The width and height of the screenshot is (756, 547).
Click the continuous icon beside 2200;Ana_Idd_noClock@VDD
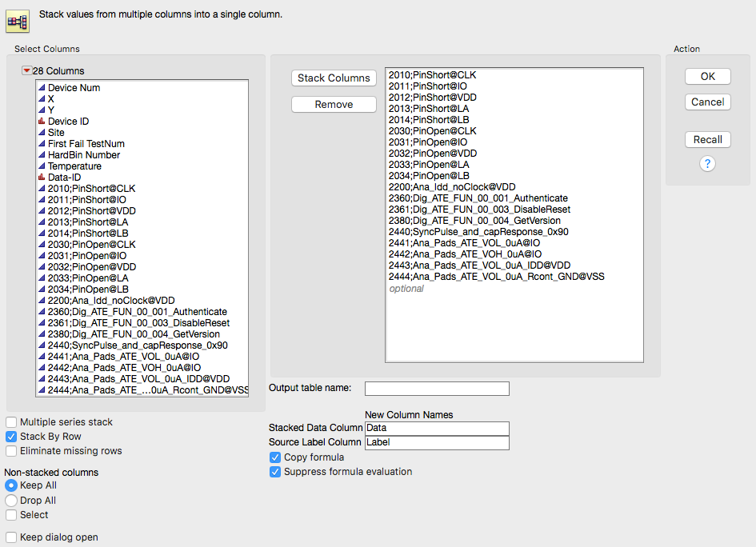pos(42,300)
